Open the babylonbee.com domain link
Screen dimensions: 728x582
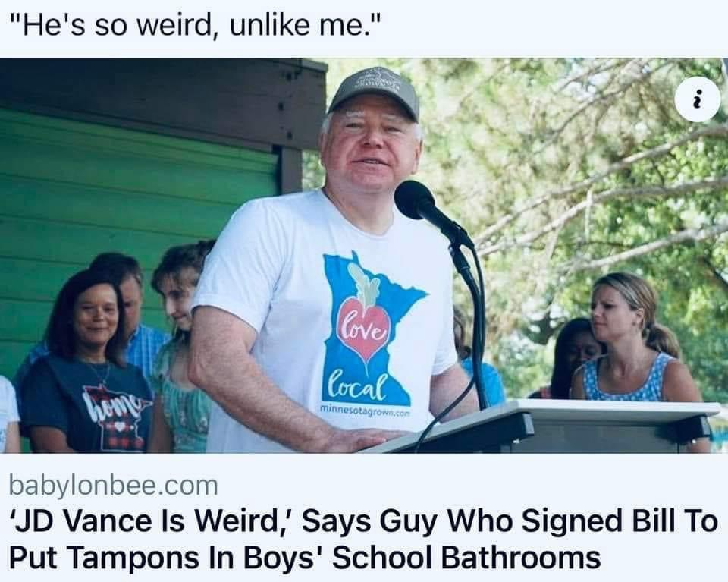point(113,486)
